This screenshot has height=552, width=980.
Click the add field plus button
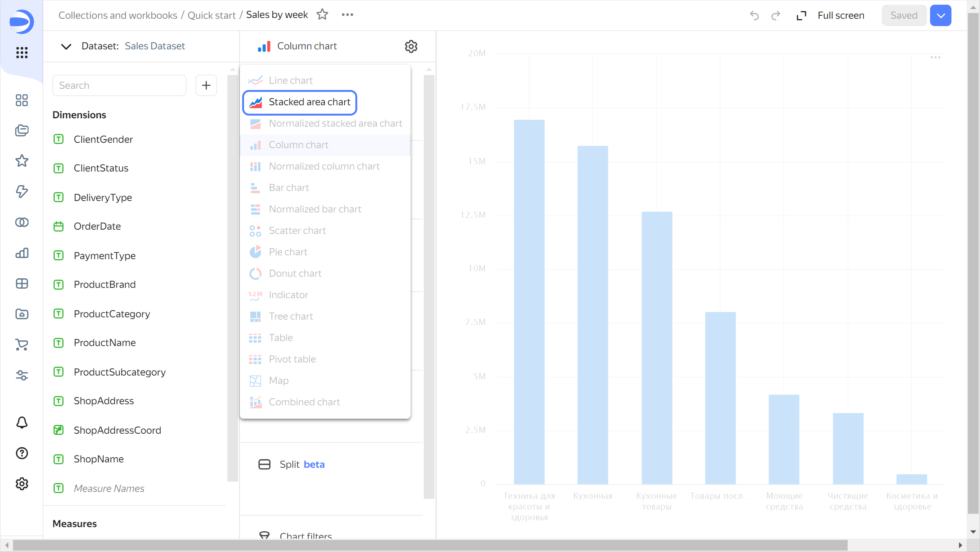pos(206,85)
